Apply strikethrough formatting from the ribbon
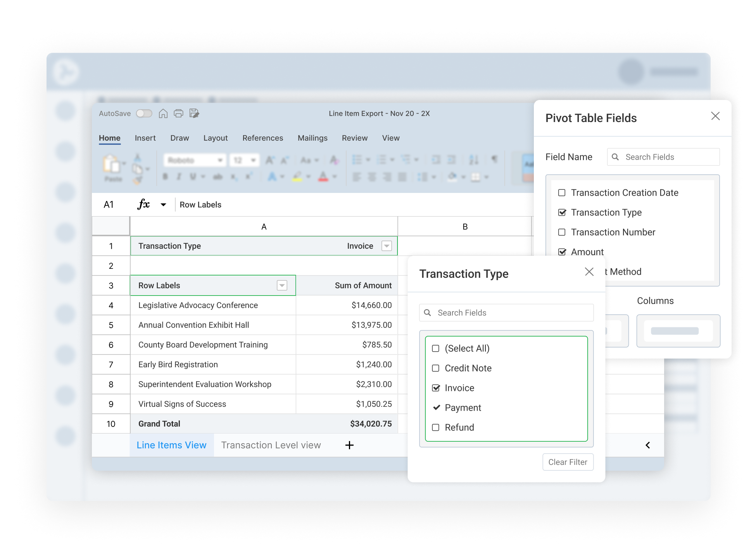This screenshot has width=756, height=554. point(218,177)
